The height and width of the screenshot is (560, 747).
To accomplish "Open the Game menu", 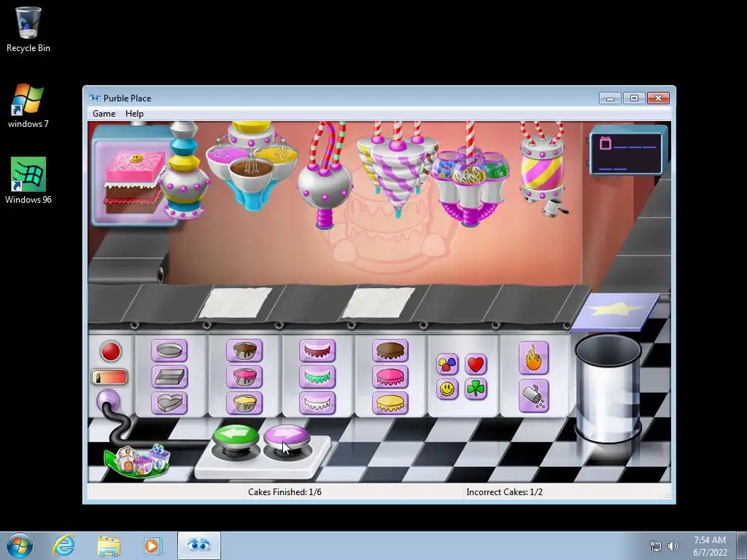I will (104, 114).
